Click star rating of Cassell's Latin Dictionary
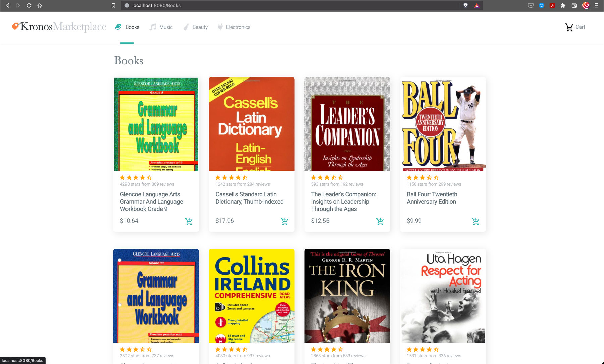 pyautogui.click(x=232, y=178)
